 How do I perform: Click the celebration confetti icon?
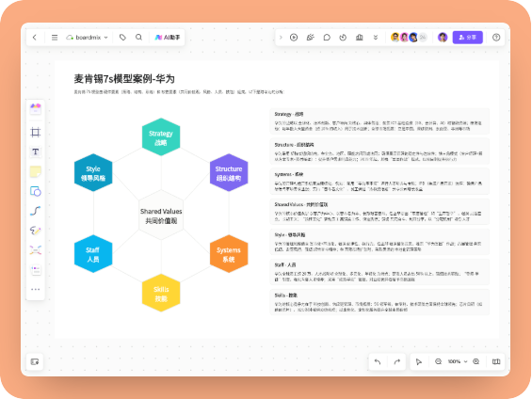pyautogui.click(x=310, y=38)
